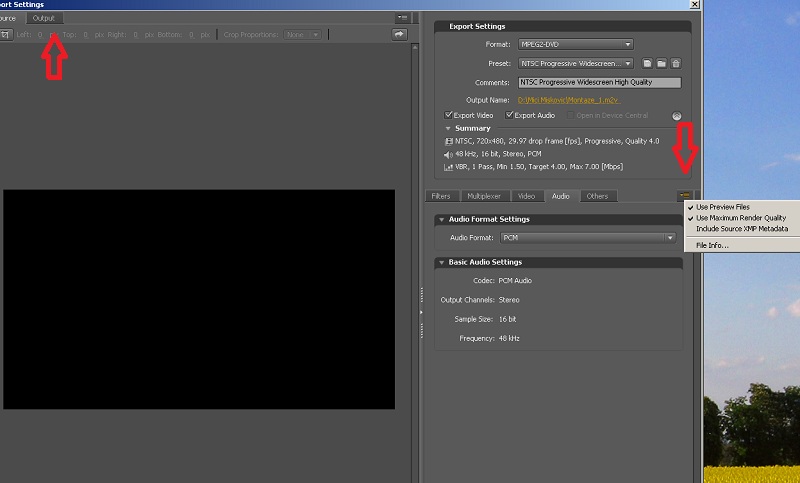Switch to the Output tab
The width and height of the screenshot is (800, 483).
tap(44, 18)
